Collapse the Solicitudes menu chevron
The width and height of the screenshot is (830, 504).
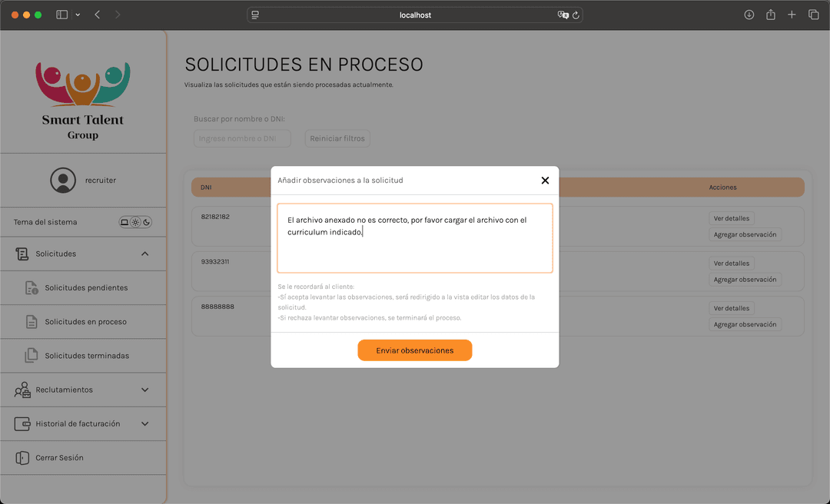tap(145, 254)
